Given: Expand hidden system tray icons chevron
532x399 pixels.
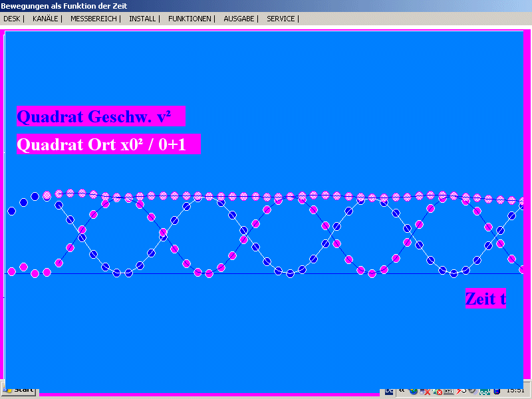Looking at the screenshot, I should click(x=402, y=391).
